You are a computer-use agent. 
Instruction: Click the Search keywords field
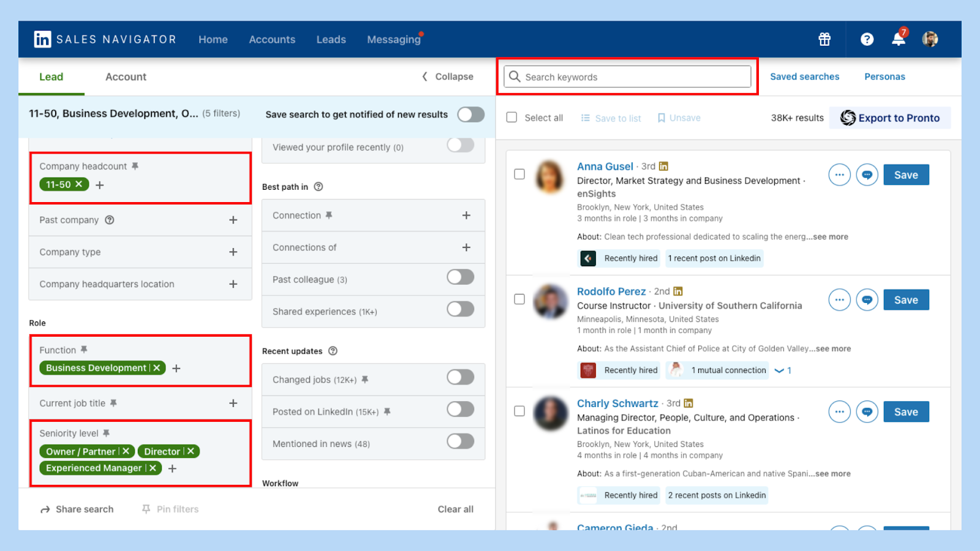627,77
